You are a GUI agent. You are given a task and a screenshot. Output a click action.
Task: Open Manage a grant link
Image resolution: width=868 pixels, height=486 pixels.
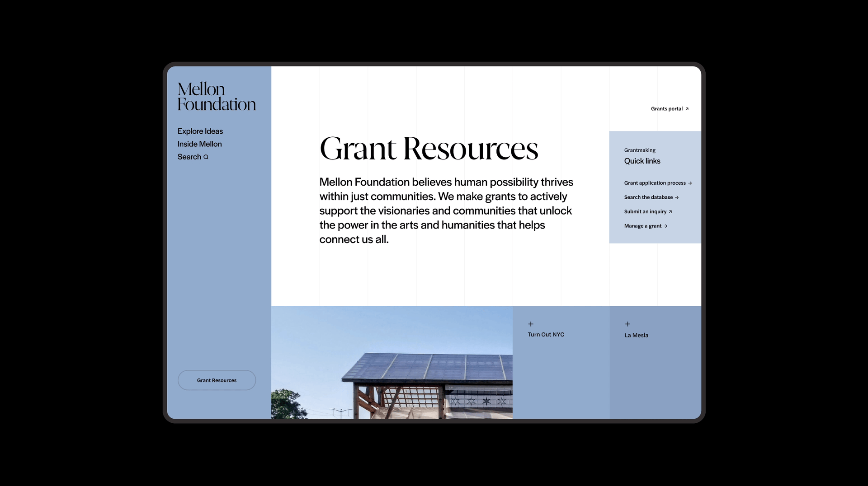coord(646,226)
